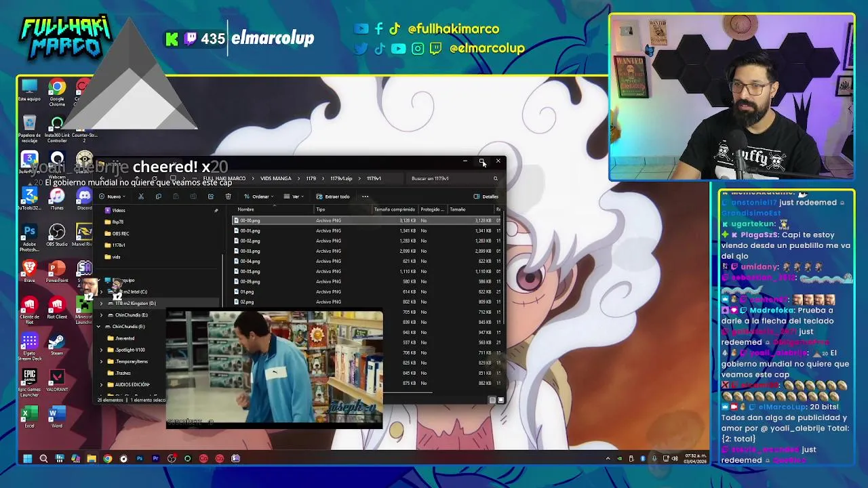Viewport: 868px width, 488px height.
Task: Open Insta360 Link Controller shortcut
Action: click(57, 130)
